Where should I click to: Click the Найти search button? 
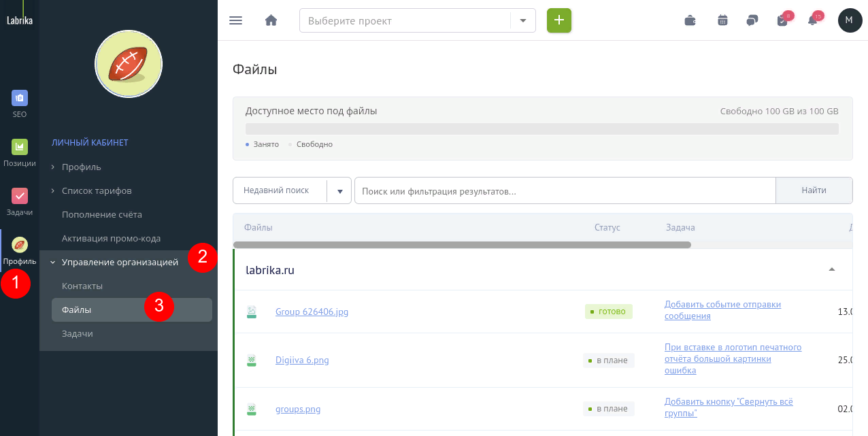pos(814,190)
